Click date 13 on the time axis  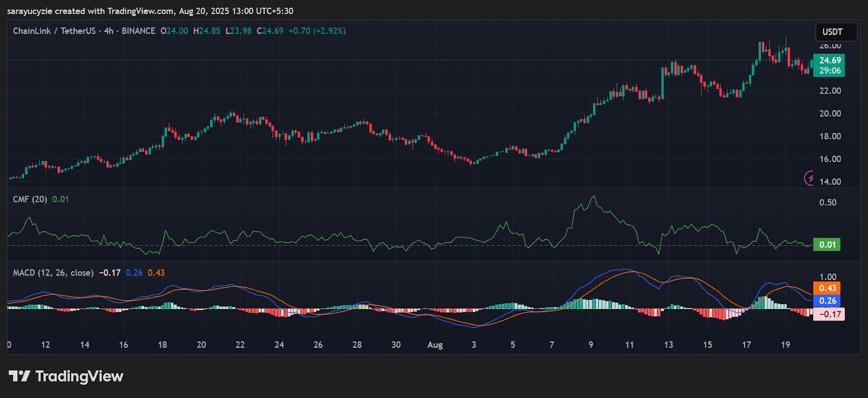[668, 345]
